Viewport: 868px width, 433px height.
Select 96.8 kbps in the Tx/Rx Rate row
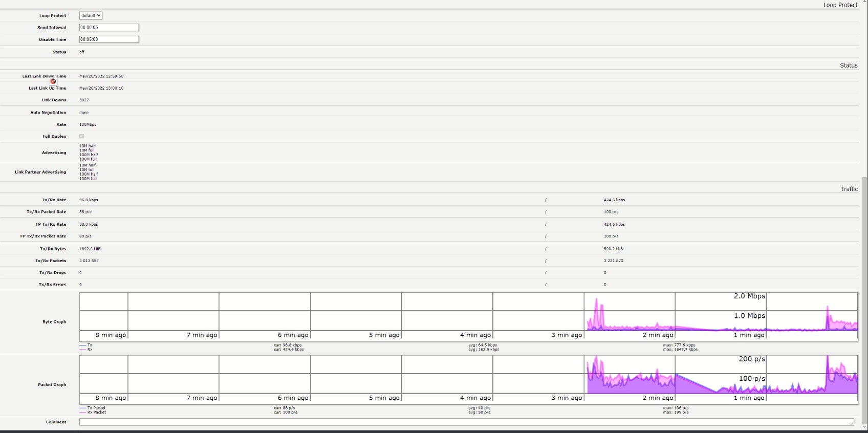(89, 200)
